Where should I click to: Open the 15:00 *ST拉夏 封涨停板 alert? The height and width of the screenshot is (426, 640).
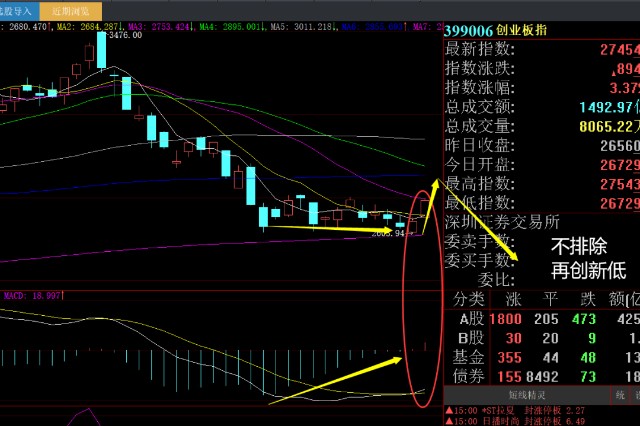coord(515,410)
